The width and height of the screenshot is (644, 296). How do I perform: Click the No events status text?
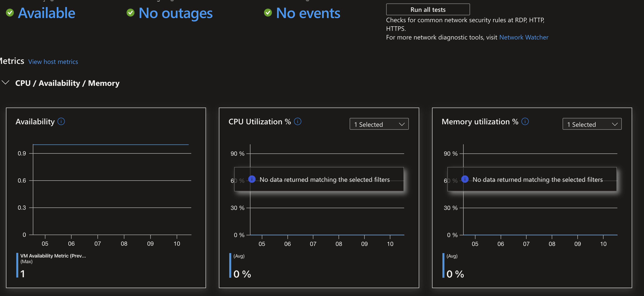(x=308, y=13)
